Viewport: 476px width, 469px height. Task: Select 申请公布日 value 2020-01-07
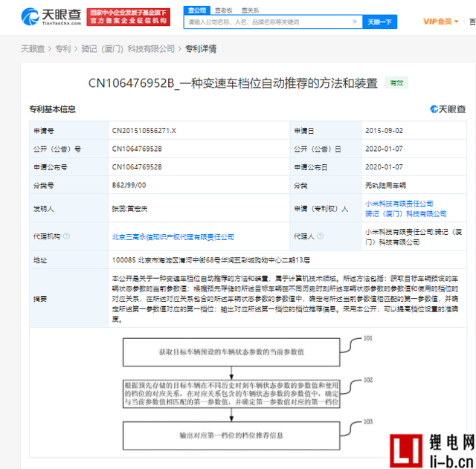click(384, 166)
